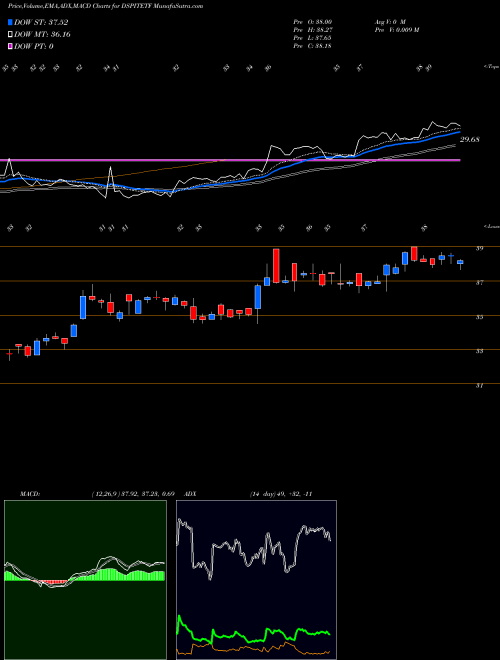Click the 'Pre V: 0.009 M' value
500x660 pixels.
[x=396, y=30]
